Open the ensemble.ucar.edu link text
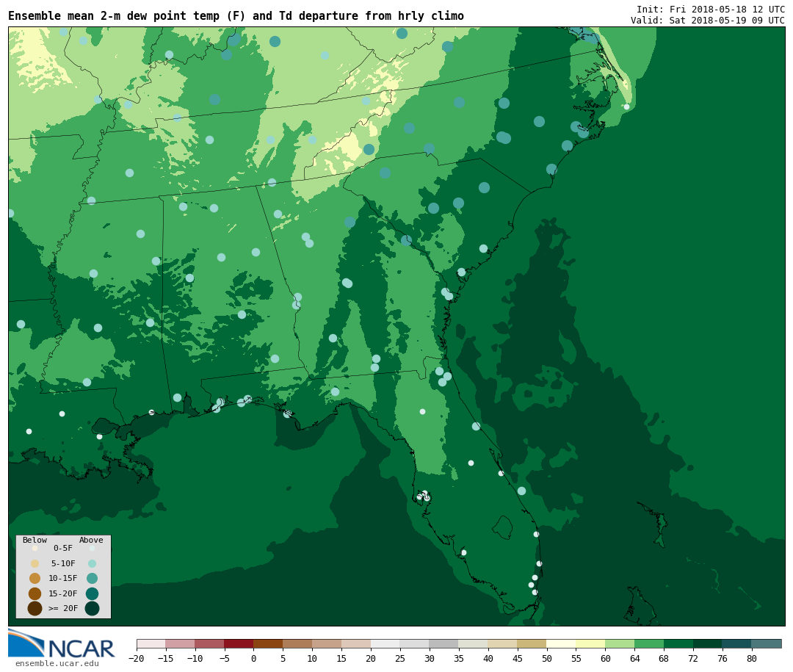 (57, 663)
